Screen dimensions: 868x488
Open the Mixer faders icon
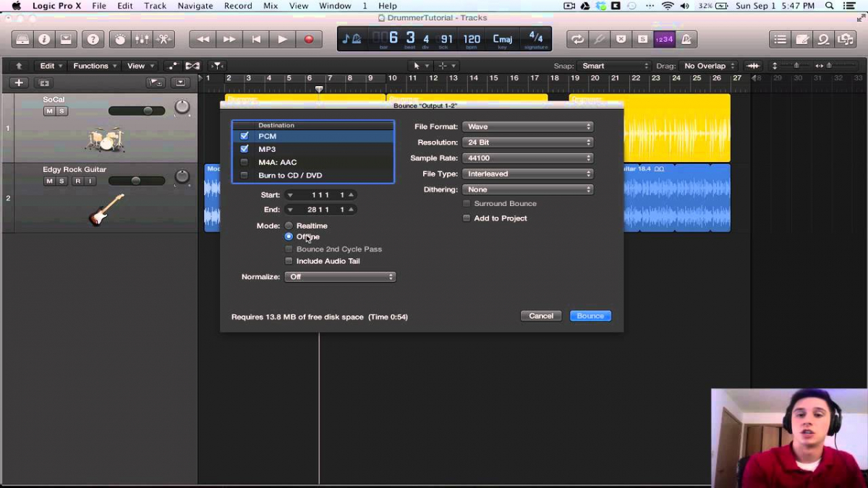point(142,39)
